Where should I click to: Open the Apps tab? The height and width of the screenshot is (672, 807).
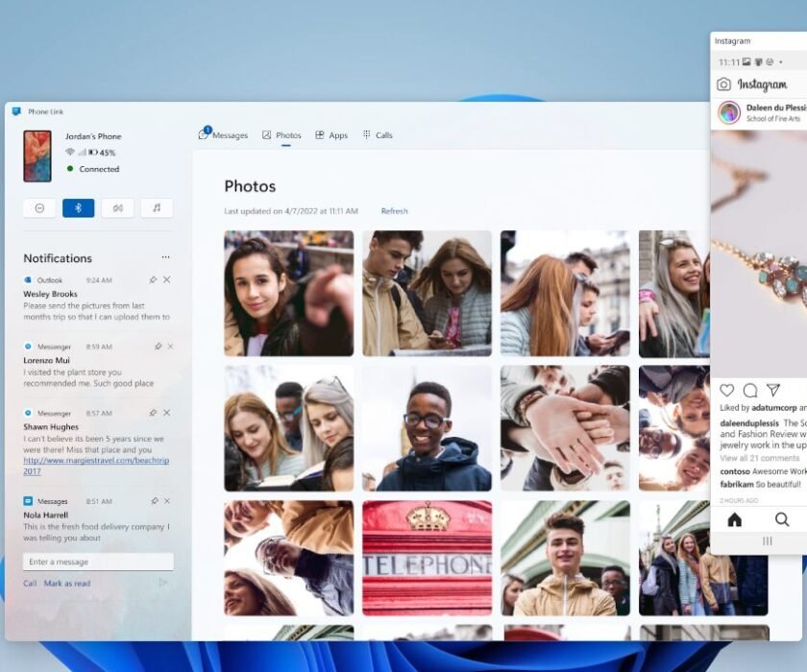click(x=331, y=135)
